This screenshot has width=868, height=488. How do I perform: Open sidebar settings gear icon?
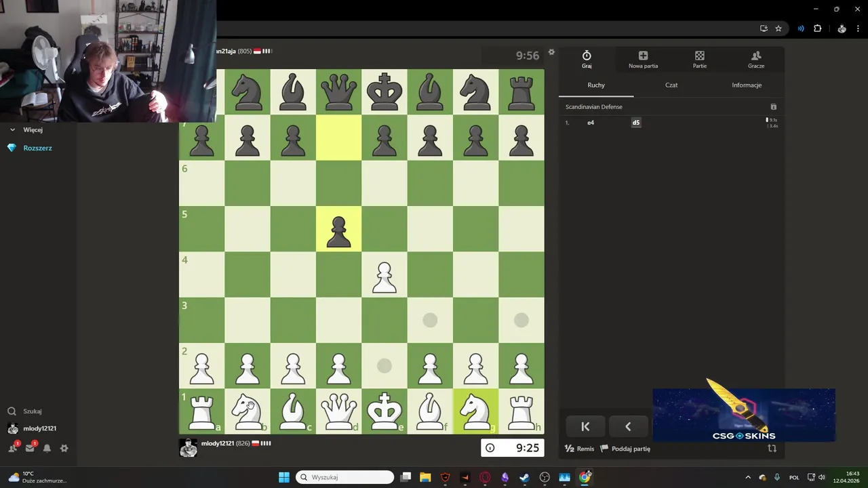(x=64, y=448)
